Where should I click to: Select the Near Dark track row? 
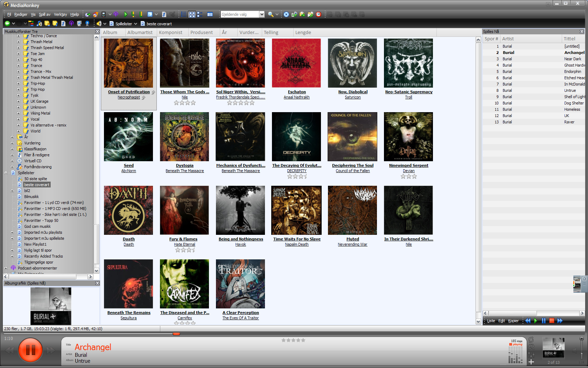533,59
